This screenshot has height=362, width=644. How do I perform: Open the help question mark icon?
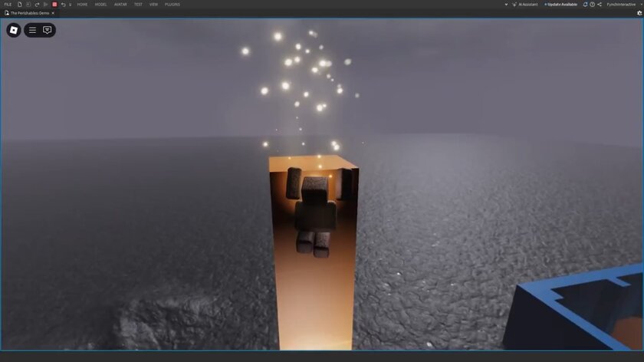point(592,5)
